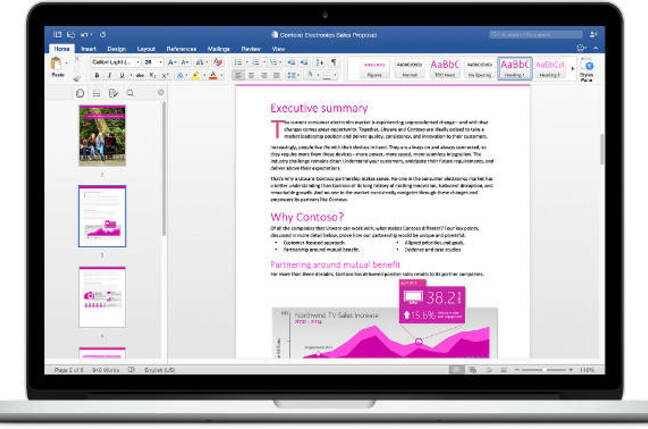648x429 pixels.
Task: Click the Save icon in title bar
Action: [71, 35]
